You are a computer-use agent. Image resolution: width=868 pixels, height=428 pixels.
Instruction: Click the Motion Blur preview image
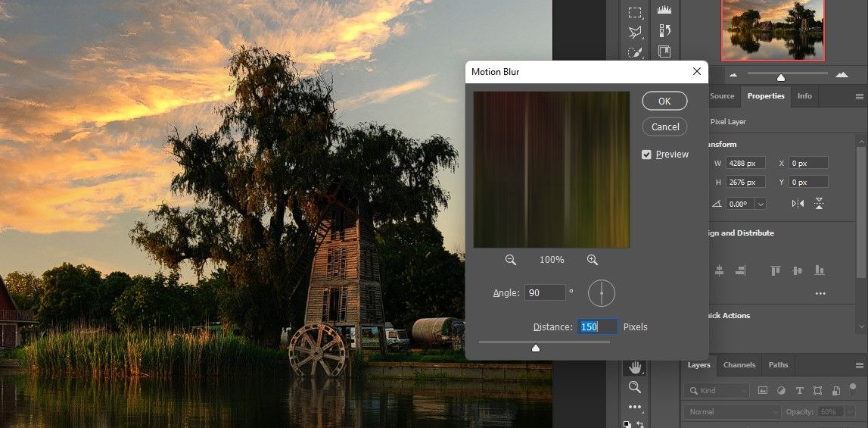(552, 170)
